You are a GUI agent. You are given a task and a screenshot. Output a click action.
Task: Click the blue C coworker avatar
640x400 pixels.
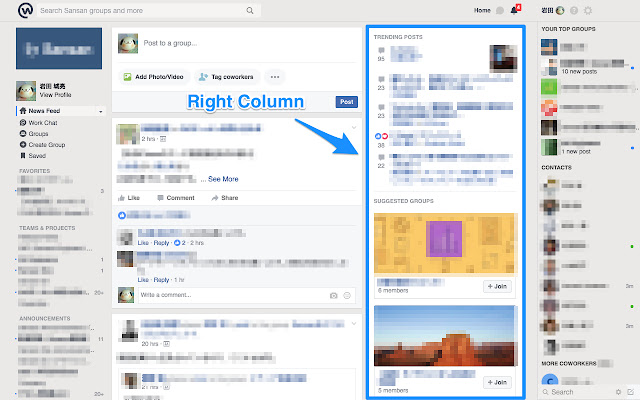[549, 380]
